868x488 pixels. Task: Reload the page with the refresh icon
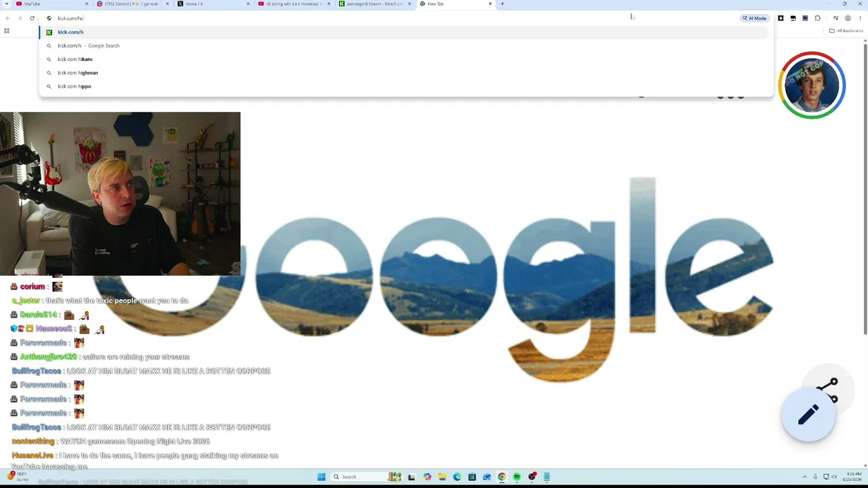click(32, 18)
